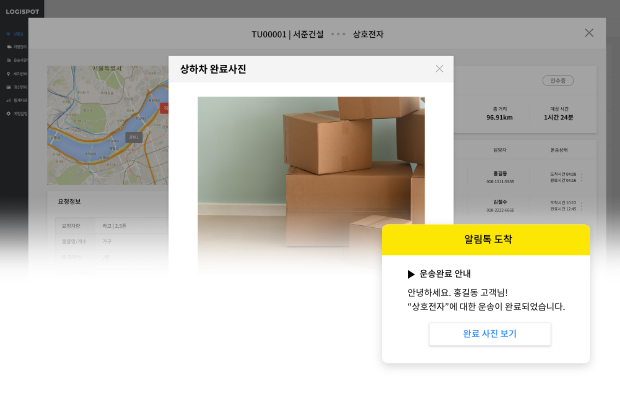
Task: Click the third sidebar menu icon
Action: click(x=9, y=60)
